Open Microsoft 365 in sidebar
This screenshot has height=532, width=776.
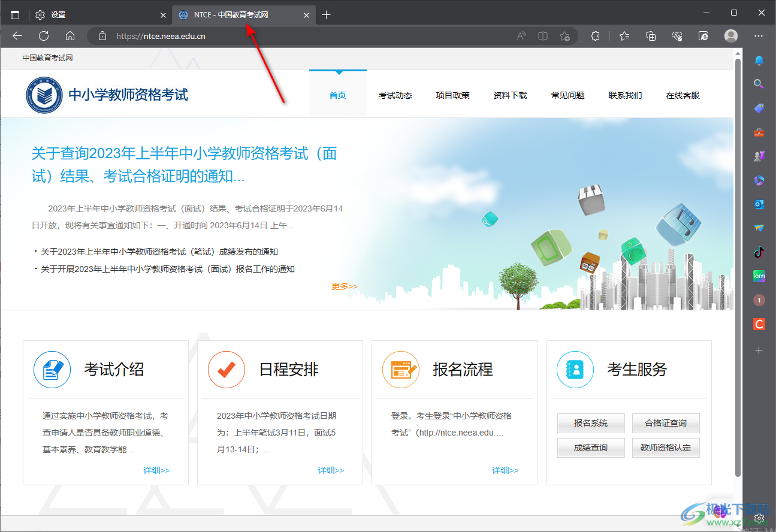759,180
